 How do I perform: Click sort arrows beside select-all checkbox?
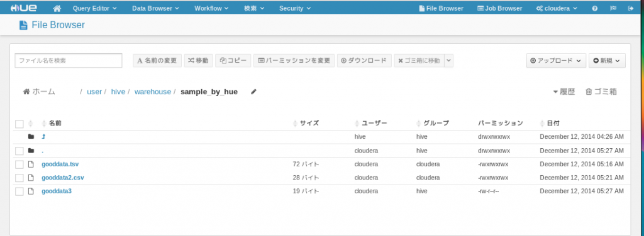(x=30, y=123)
